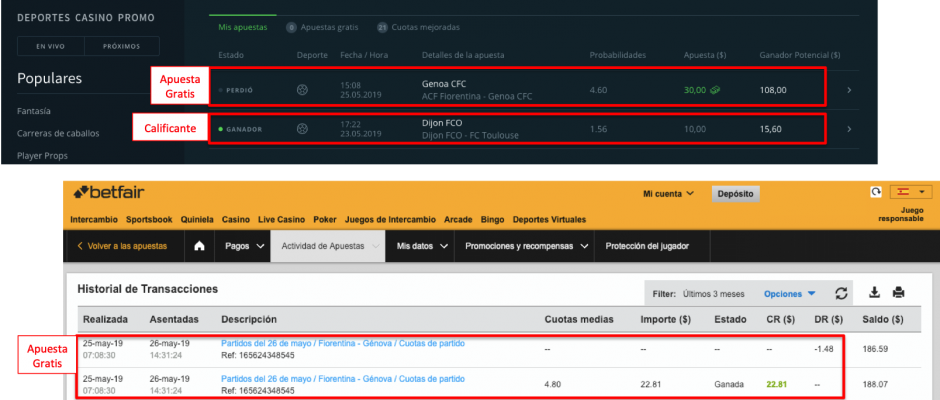This screenshot has width=940, height=400.
Task: Click the Juego responsable link
Action: 901,215
